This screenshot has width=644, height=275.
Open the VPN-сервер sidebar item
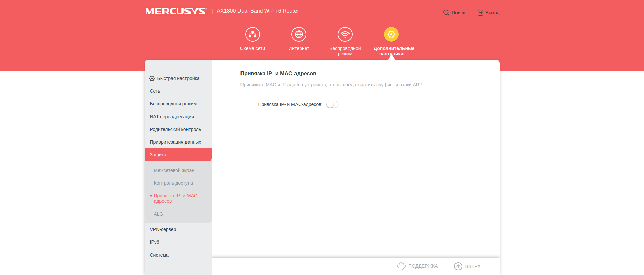(163, 229)
